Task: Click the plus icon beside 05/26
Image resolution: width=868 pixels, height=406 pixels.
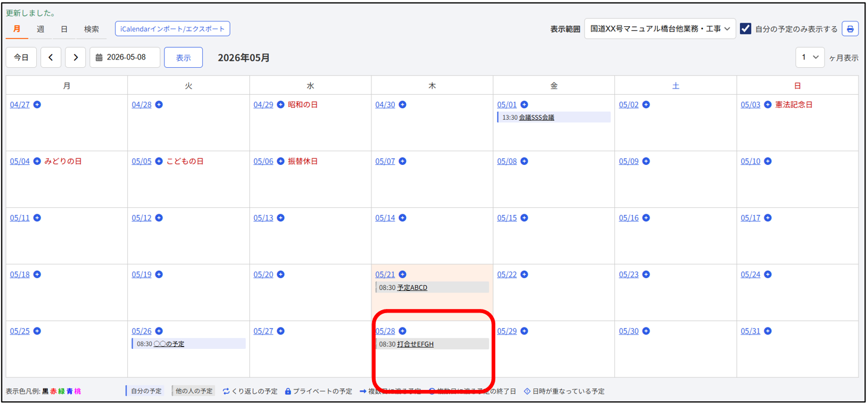Action: coord(159,331)
